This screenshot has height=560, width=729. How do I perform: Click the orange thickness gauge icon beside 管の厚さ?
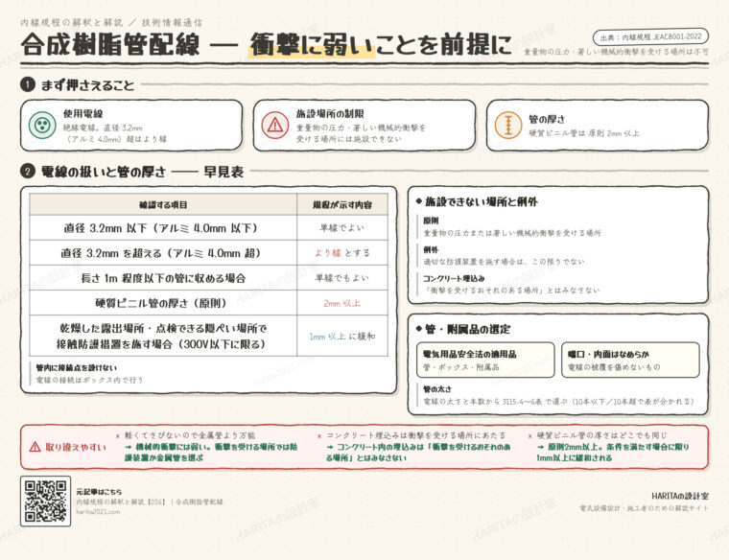[508, 125]
